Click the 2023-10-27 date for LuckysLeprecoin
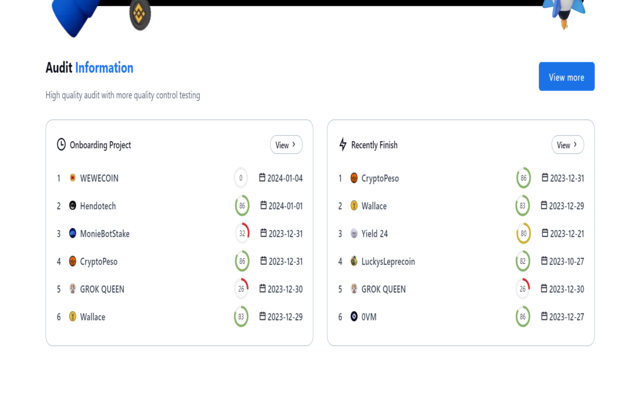 (566, 262)
